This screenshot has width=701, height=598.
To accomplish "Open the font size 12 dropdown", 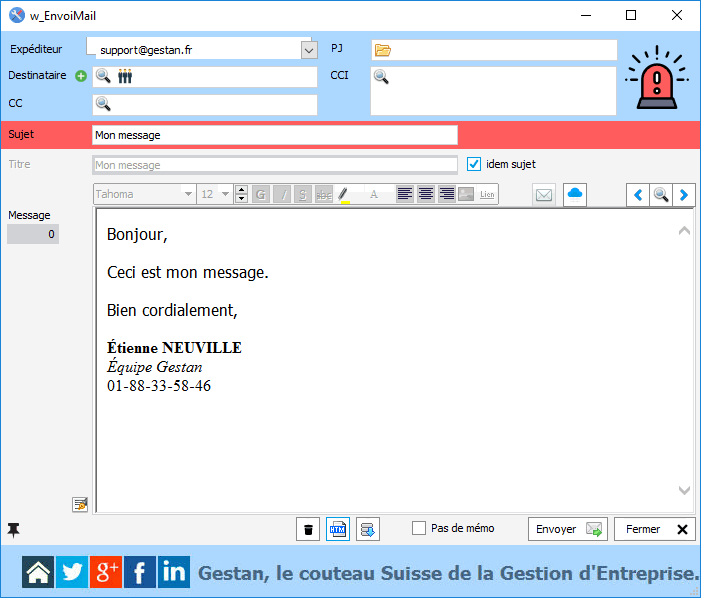I will pos(225,194).
